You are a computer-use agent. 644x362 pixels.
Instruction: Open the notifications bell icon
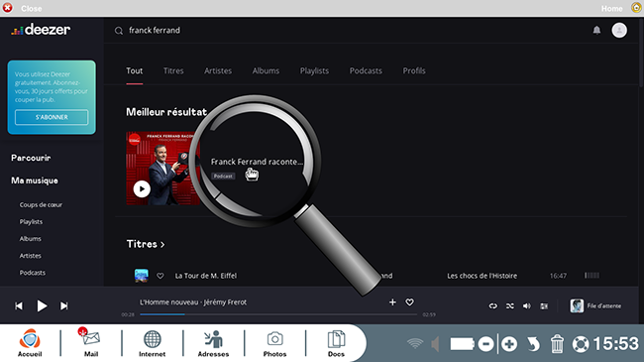pos(596,30)
